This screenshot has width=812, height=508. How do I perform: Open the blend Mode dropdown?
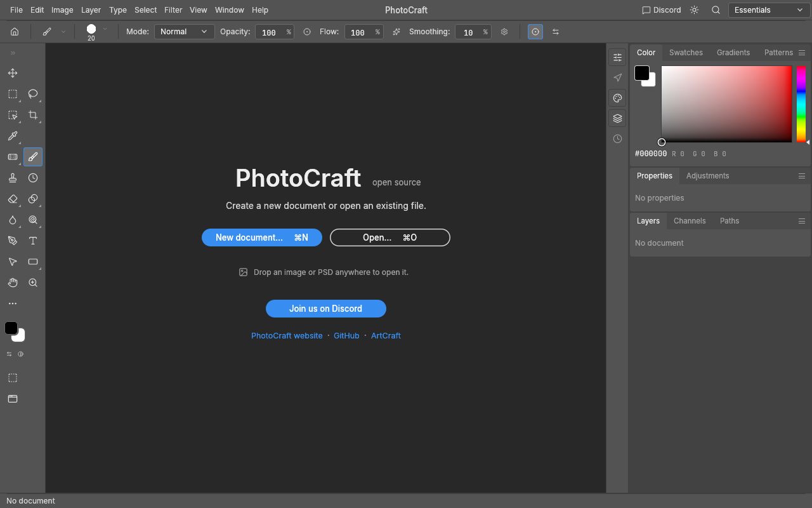(184, 32)
